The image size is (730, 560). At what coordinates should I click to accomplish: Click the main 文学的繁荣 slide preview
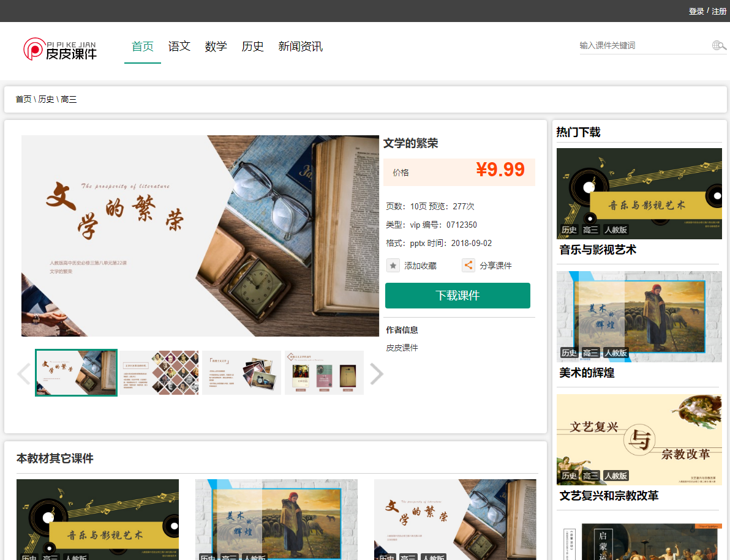tap(200, 236)
